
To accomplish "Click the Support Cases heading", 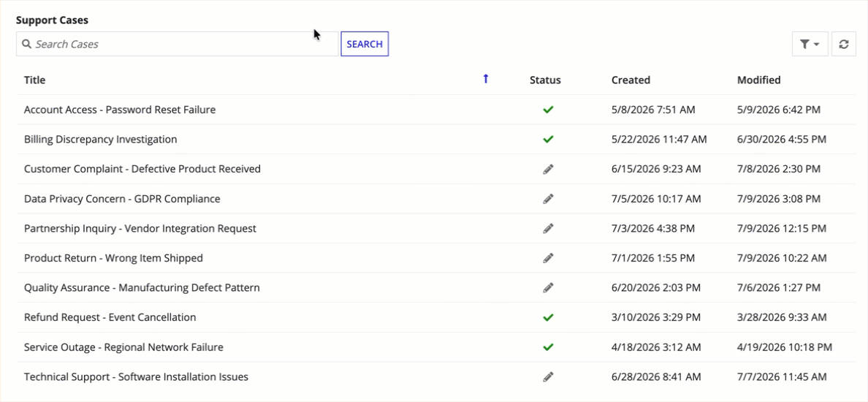I will 52,20.
